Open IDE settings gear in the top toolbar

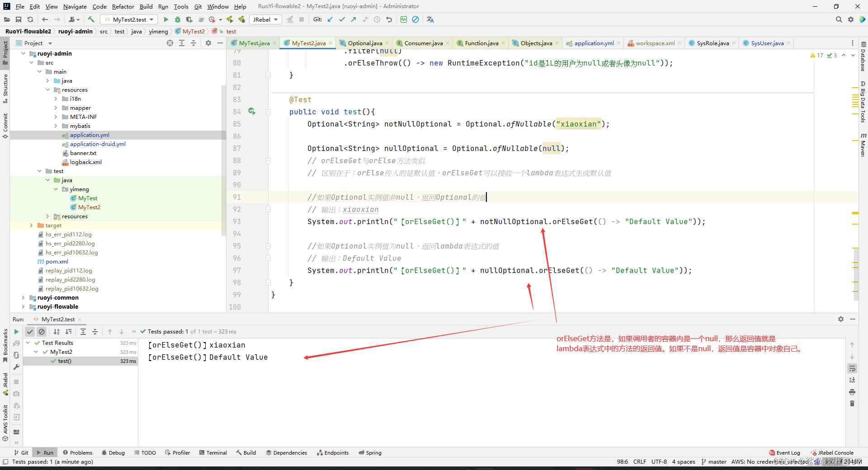pos(851,19)
